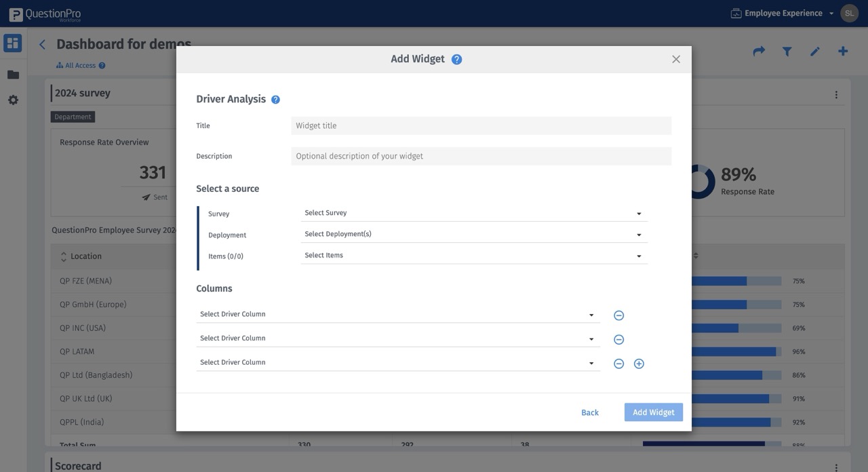Click the Department filter tag

tap(73, 117)
